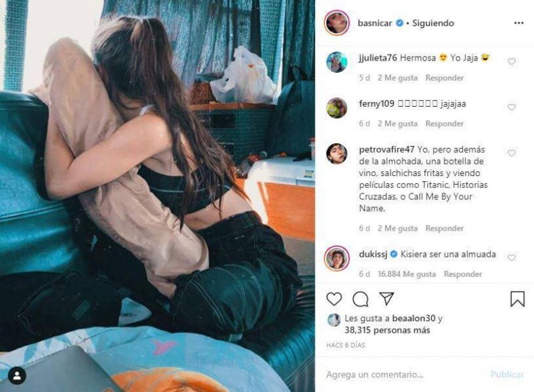Open comments via the speech bubble icon
Image resolution: width=534 pixels, height=392 pixels.
360,299
